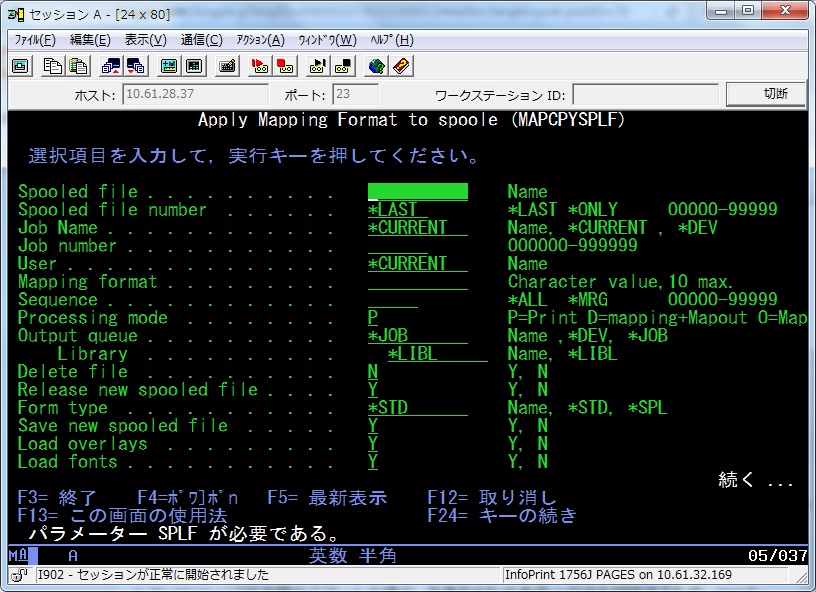Click the Job Name *CURRENT field
816x592 pixels.
pos(418,227)
